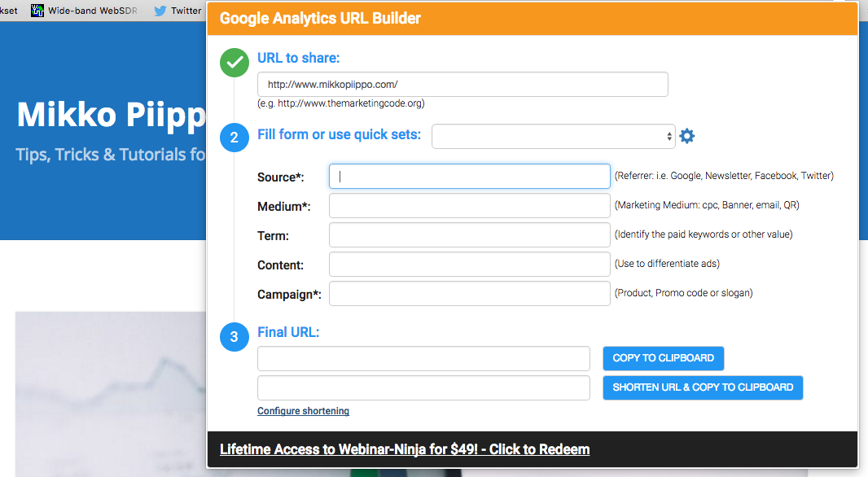Click the Copy to Clipboard button

click(x=663, y=358)
